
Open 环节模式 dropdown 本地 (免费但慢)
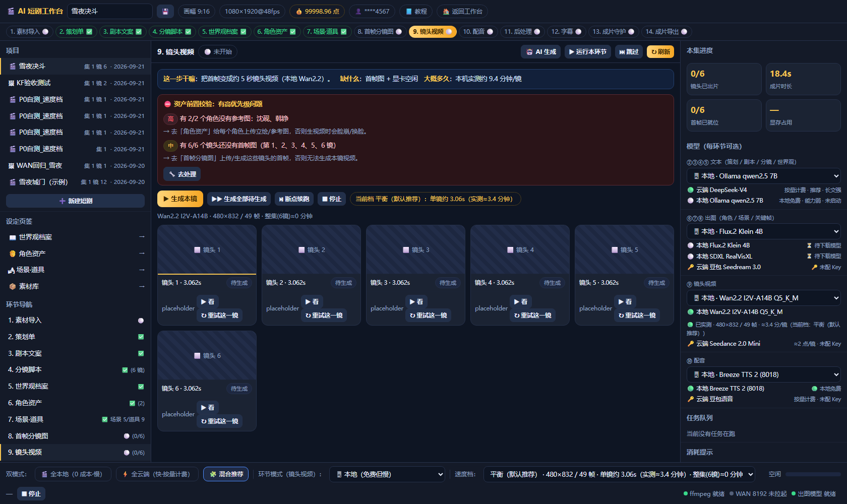(x=387, y=474)
